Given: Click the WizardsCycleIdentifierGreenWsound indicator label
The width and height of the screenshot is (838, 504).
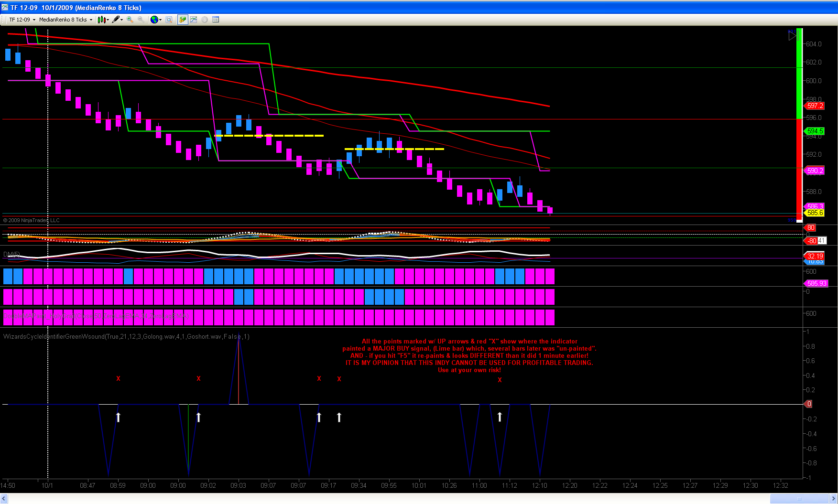Looking at the screenshot, I should click(126, 336).
